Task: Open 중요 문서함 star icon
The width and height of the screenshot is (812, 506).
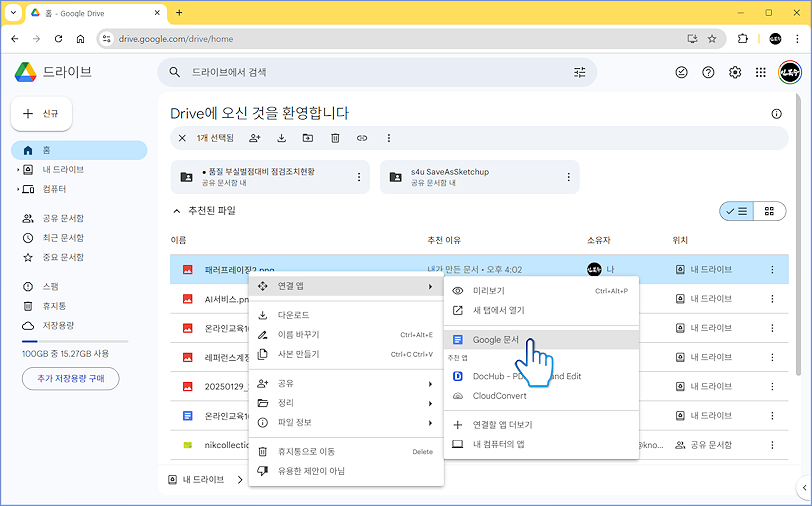Action: click(28, 257)
